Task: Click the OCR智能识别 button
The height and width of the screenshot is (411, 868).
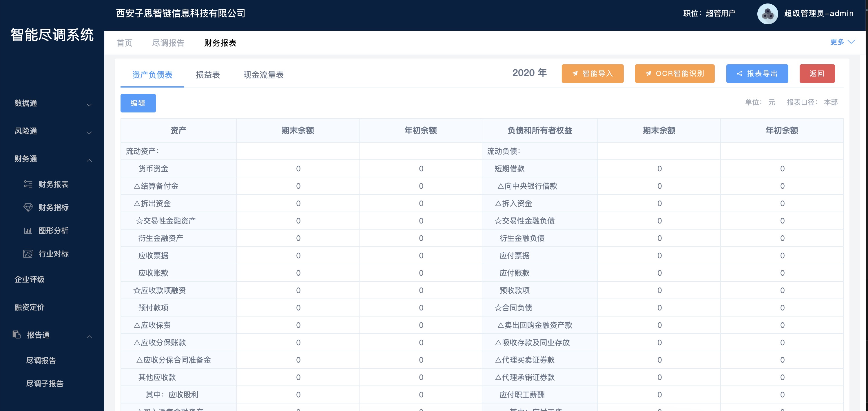Action: pyautogui.click(x=674, y=74)
